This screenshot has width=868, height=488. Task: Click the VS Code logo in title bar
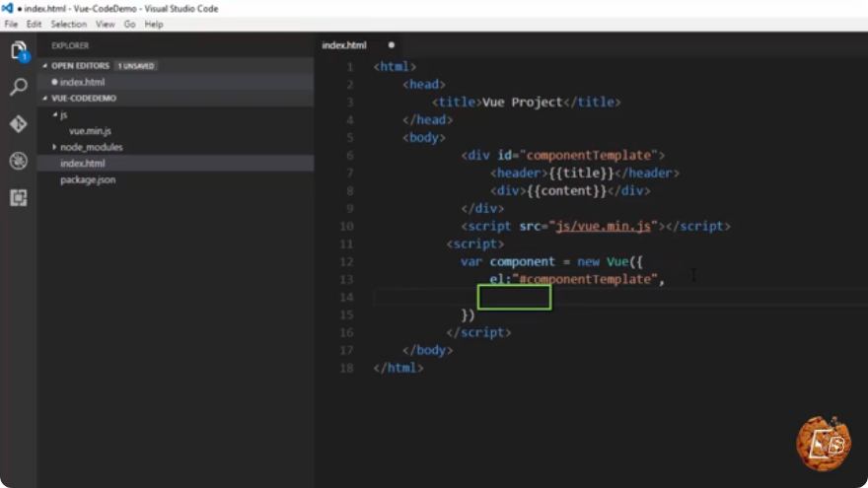pyautogui.click(x=7, y=8)
